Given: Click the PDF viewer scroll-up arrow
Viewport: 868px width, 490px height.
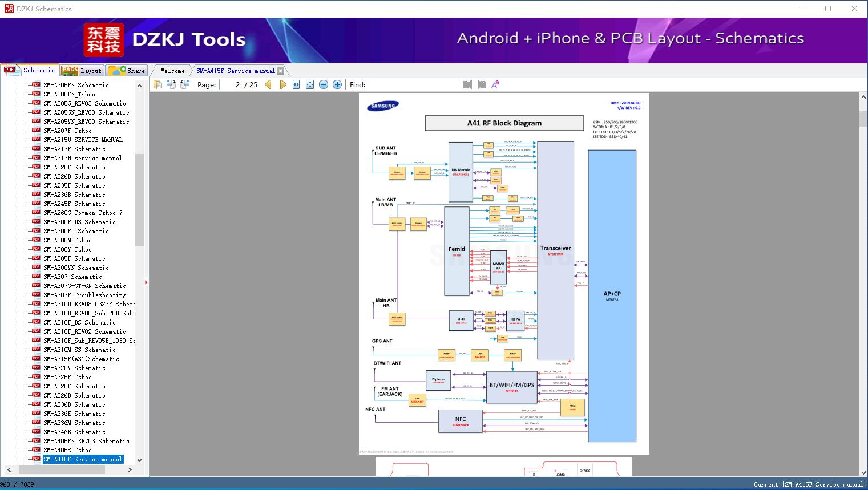Looking at the screenshot, I should pos(863,98).
